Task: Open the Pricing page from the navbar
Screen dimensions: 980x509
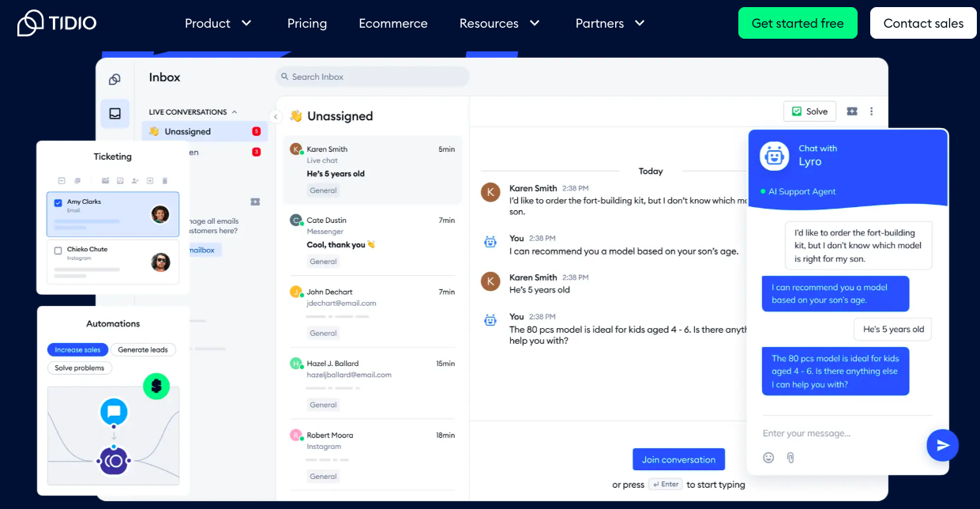Action: tap(307, 23)
